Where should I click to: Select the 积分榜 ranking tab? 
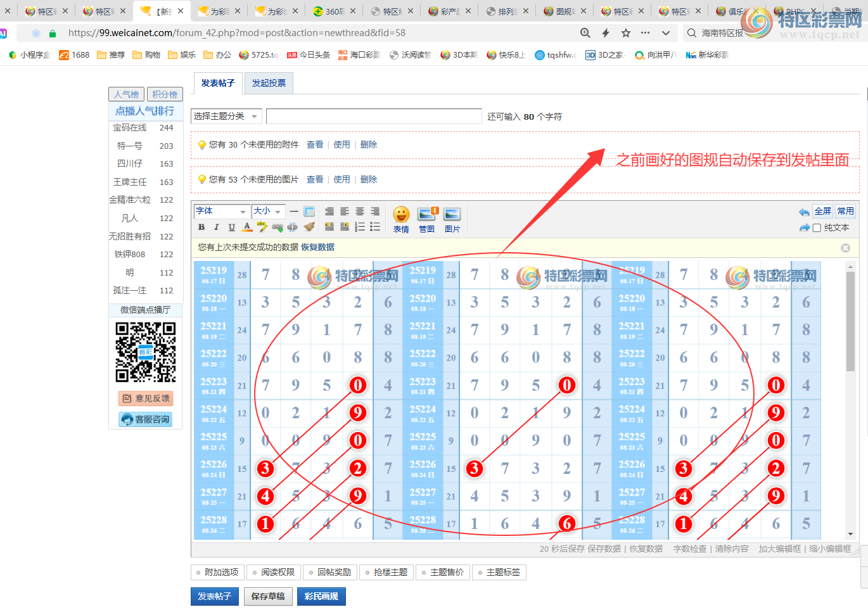(x=165, y=94)
